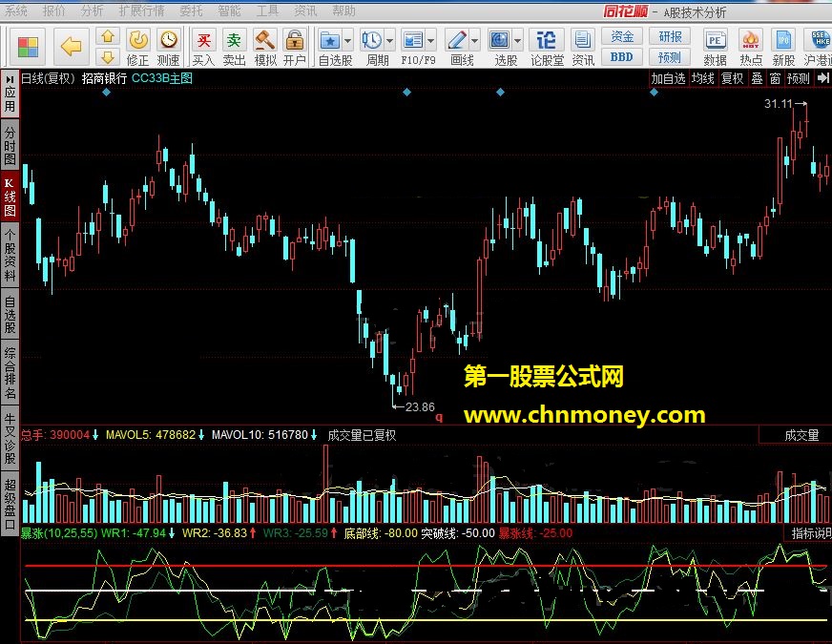Toggle the 均线 moving average button
This screenshot has width=832, height=644.
click(703, 78)
